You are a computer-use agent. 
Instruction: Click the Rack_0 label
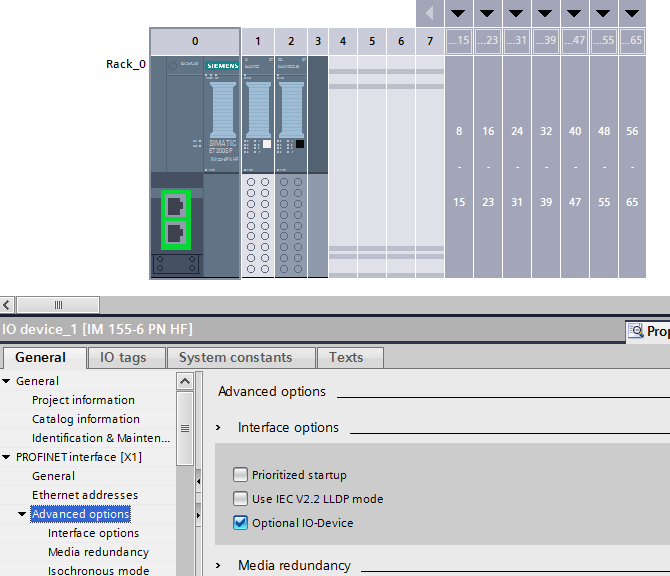click(x=126, y=64)
